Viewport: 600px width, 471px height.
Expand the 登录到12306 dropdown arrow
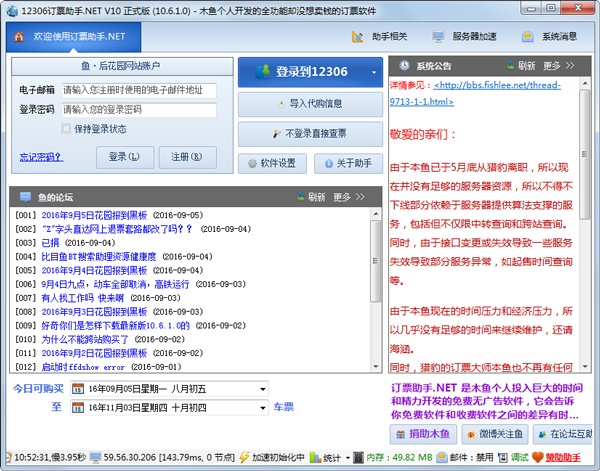point(374,72)
